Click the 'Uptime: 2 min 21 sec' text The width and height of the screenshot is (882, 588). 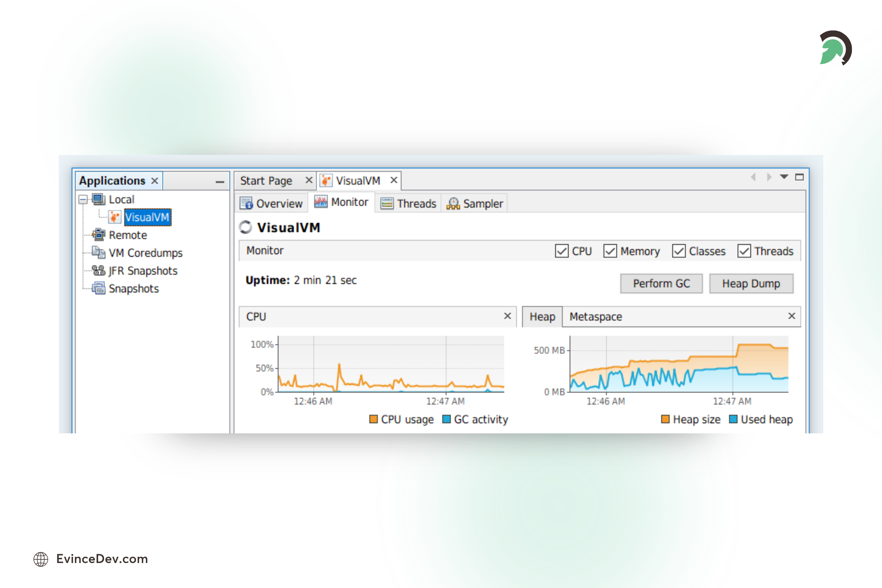pyautogui.click(x=301, y=280)
